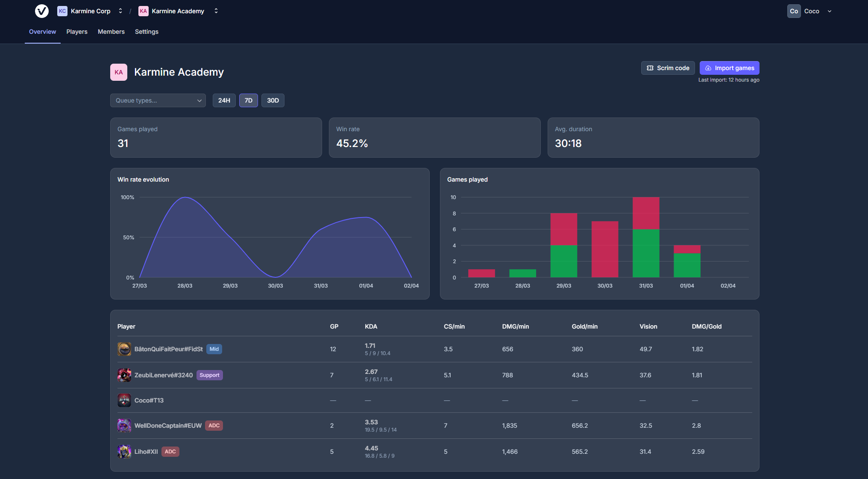Expand the Karmine Academy team switcher
Screen dimensions: 868x479
[216, 11]
